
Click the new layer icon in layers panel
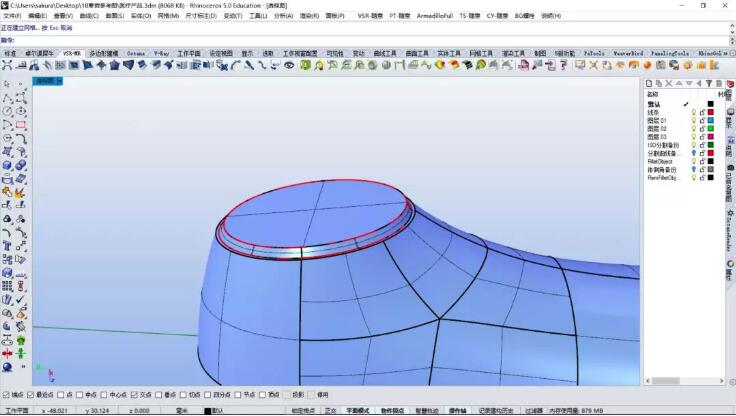649,83
